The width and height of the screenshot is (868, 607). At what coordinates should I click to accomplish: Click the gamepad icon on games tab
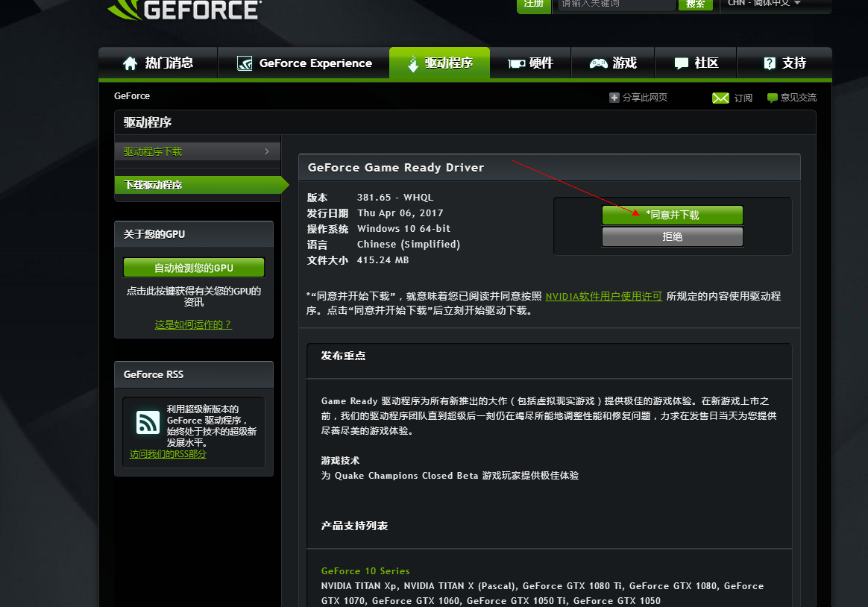pyautogui.click(x=598, y=63)
